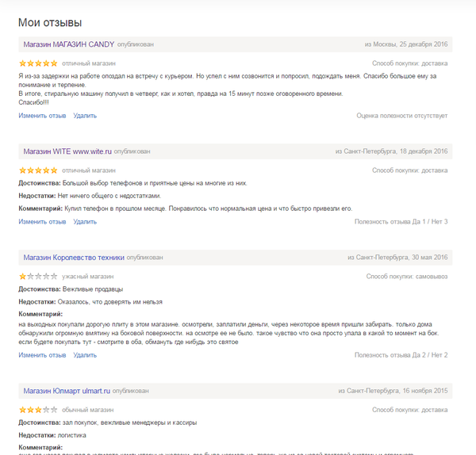This screenshot has height=455, width=476.
Task: Click Полезность отзыва Да 1 / Нет 3
Action: [401, 221]
